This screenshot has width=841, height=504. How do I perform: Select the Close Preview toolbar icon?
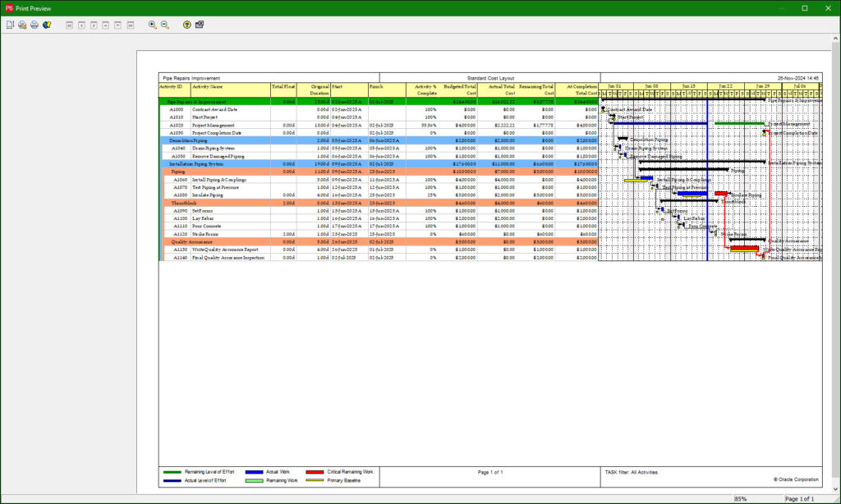pos(200,25)
